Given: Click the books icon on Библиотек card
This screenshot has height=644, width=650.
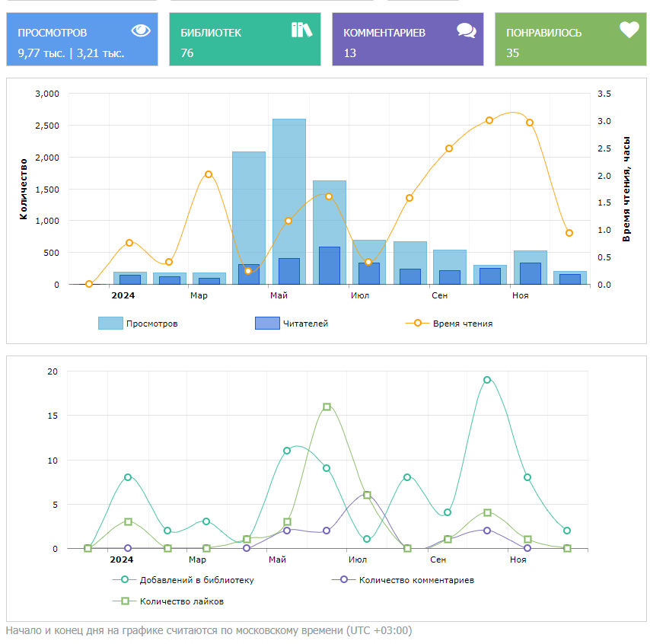Looking at the screenshot, I should 301,30.
